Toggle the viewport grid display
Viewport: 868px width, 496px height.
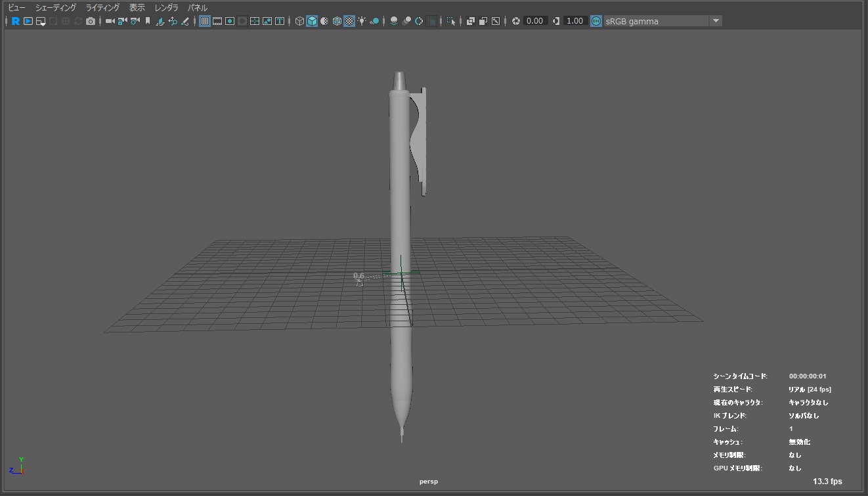205,21
